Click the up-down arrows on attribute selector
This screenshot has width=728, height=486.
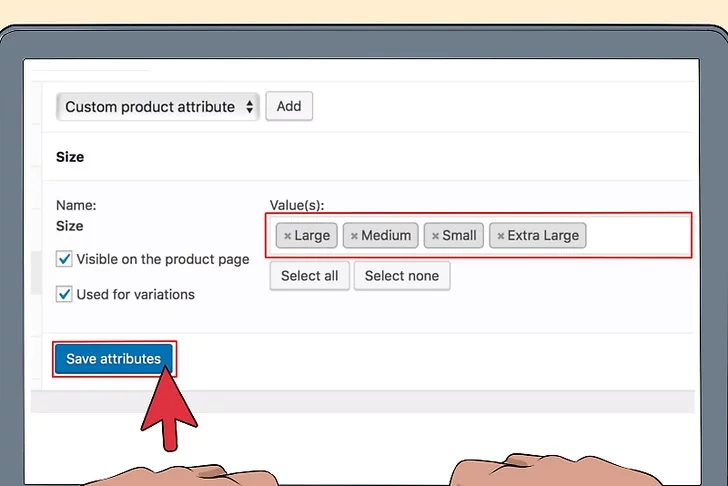[249, 107]
